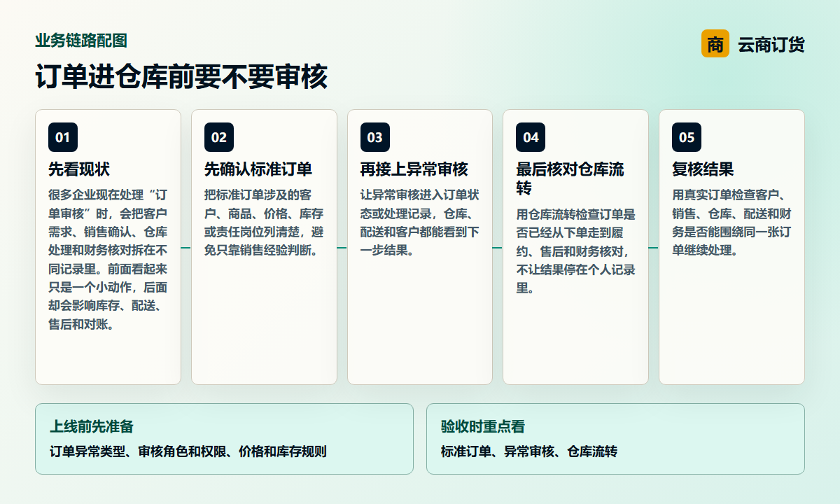The height and width of the screenshot is (504, 840).
Task: Click the 04 step number badge
Action: click(x=531, y=137)
